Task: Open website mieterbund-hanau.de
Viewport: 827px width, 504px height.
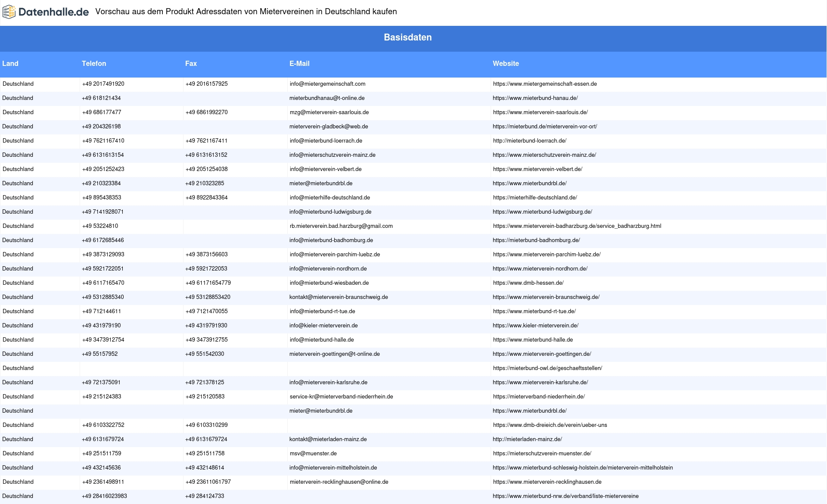Action: pyautogui.click(x=535, y=98)
